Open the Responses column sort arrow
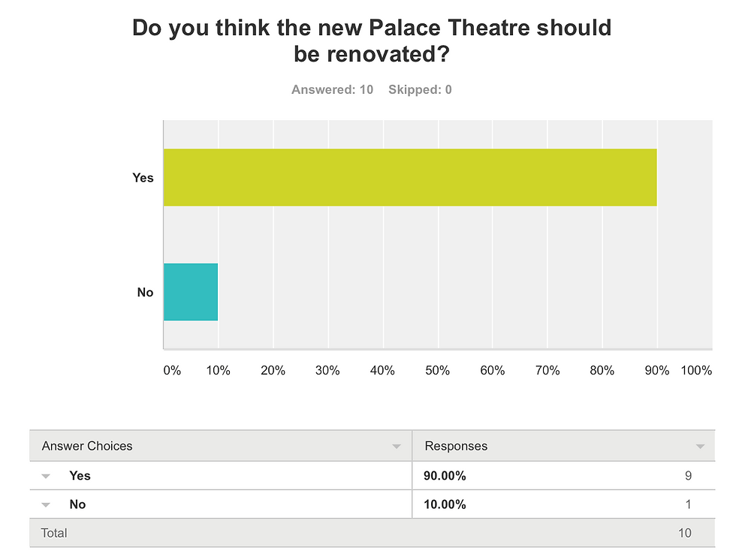This screenshot has height=560, width=736. click(x=700, y=446)
